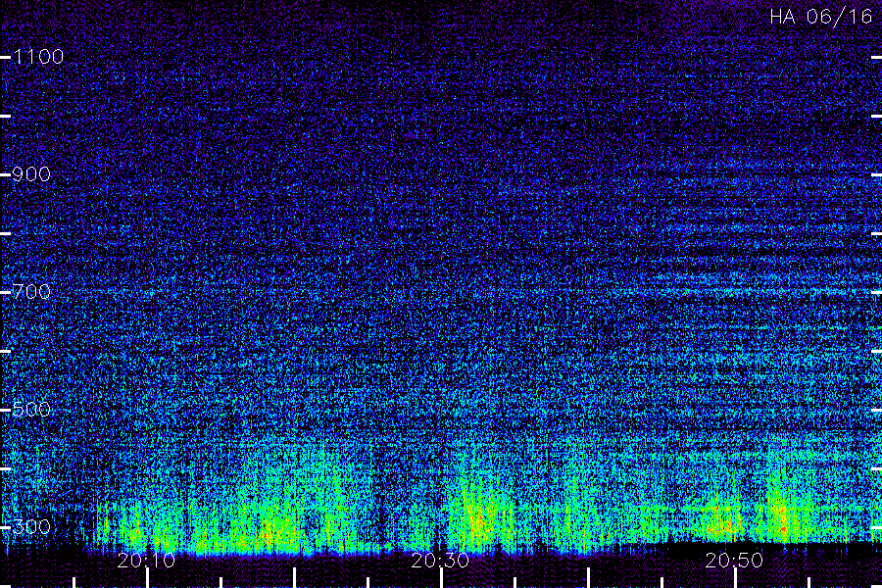The height and width of the screenshot is (588, 882).
Task: Click the HA 06/16 station date label
Action: (x=820, y=17)
